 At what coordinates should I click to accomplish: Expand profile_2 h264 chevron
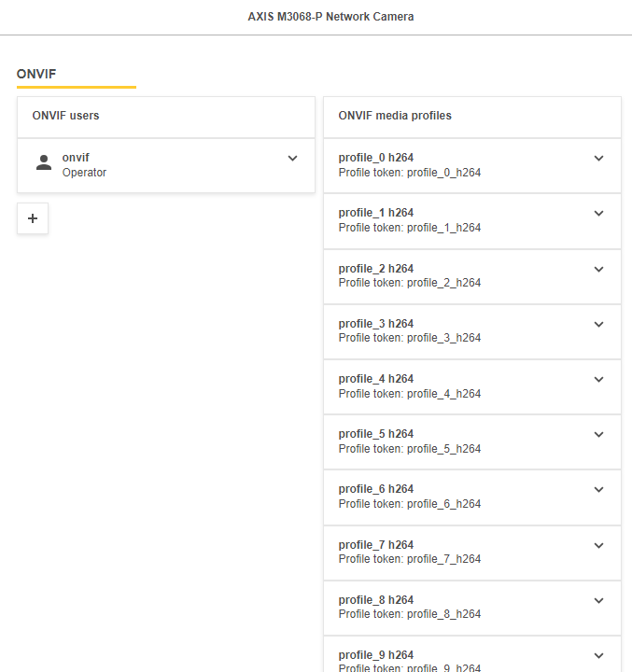click(x=598, y=269)
